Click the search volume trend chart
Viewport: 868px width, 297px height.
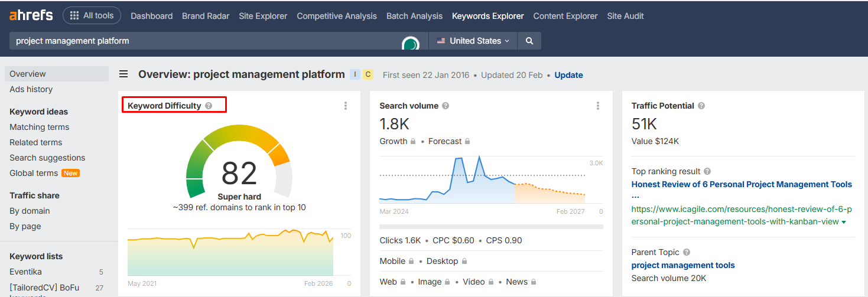(x=482, y=179)
